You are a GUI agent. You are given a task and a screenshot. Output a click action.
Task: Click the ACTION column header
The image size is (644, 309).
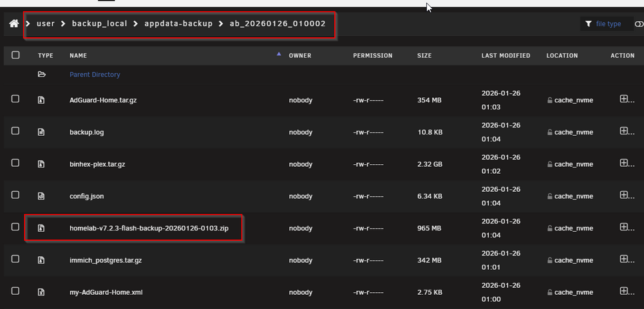pos(622,55)
